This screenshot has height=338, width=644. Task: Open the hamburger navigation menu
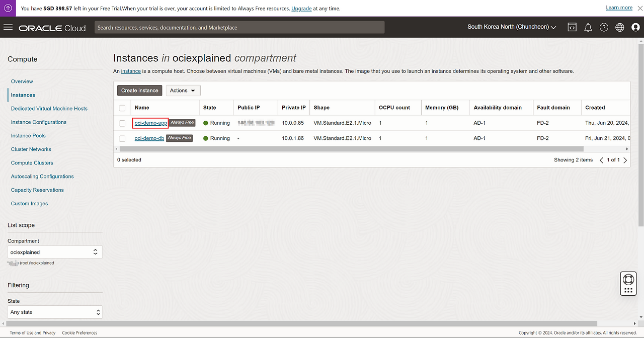click(x=8, y=27)
